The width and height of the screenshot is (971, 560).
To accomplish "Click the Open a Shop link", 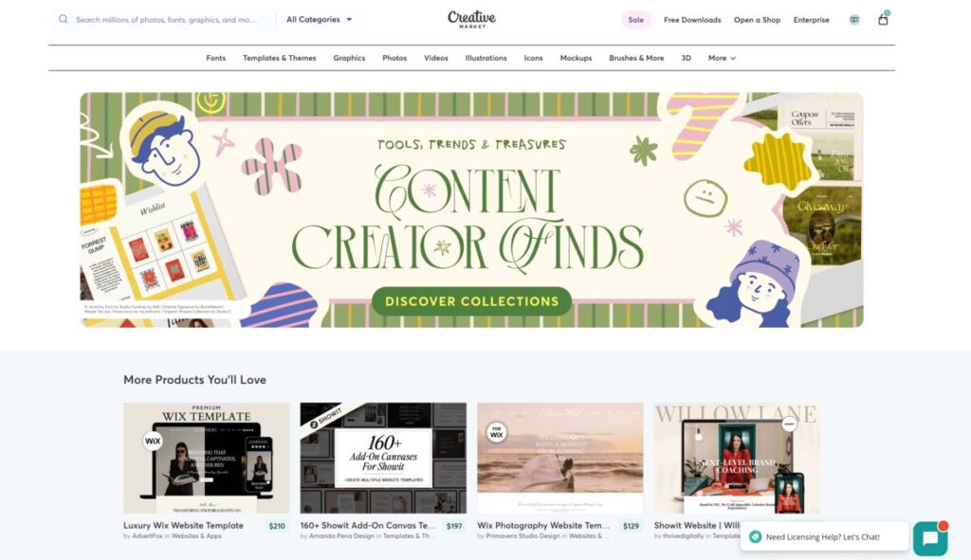I will click(x=757, y=20).
